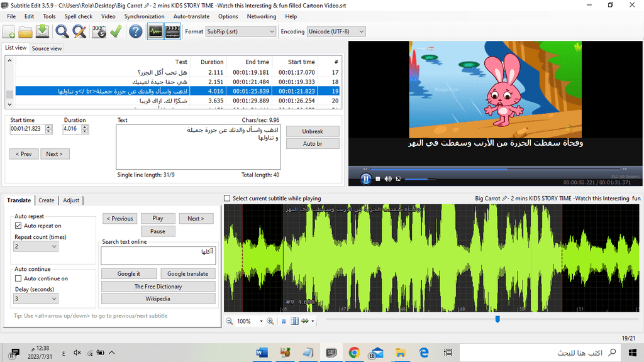Viewport: 644px width, 362px height.
Task: Click the Search text online field
Action: (x=158, y=255)
